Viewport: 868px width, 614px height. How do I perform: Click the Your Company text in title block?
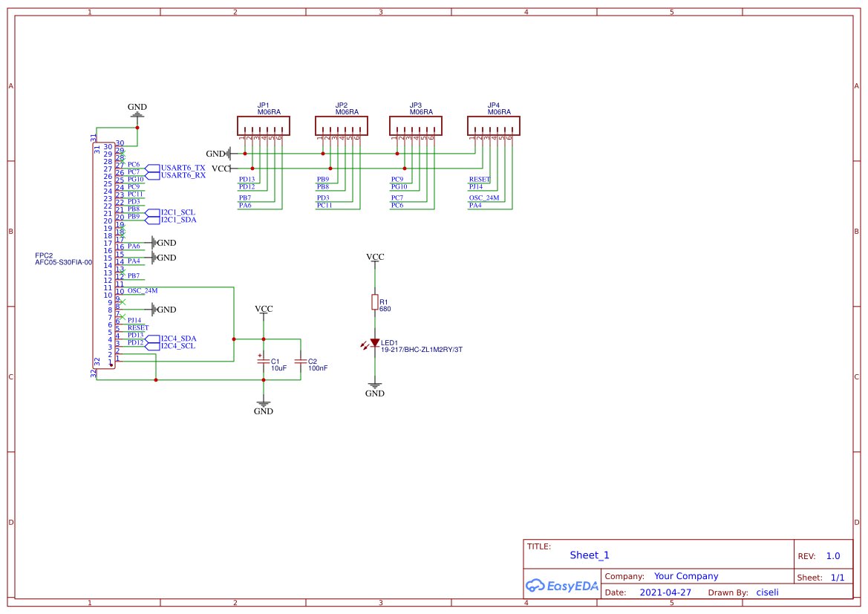[x=686, y=575]
